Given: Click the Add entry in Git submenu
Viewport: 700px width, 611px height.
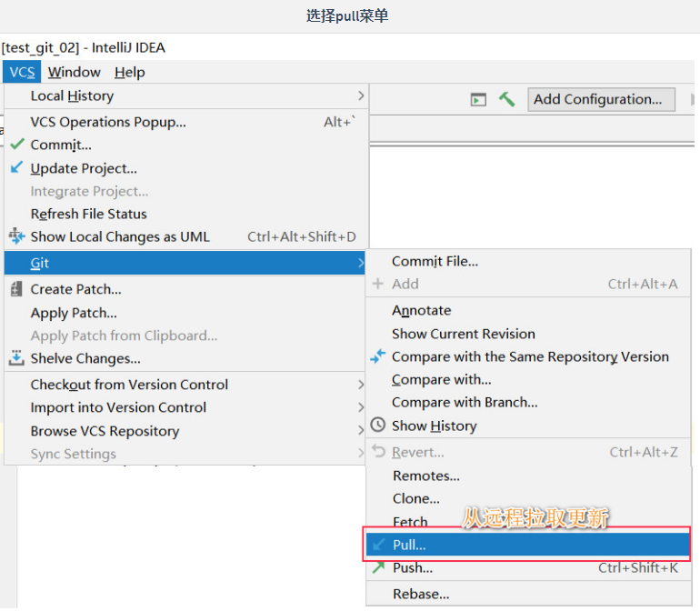Looking at the screenshot, I should (x=528, y=284).
